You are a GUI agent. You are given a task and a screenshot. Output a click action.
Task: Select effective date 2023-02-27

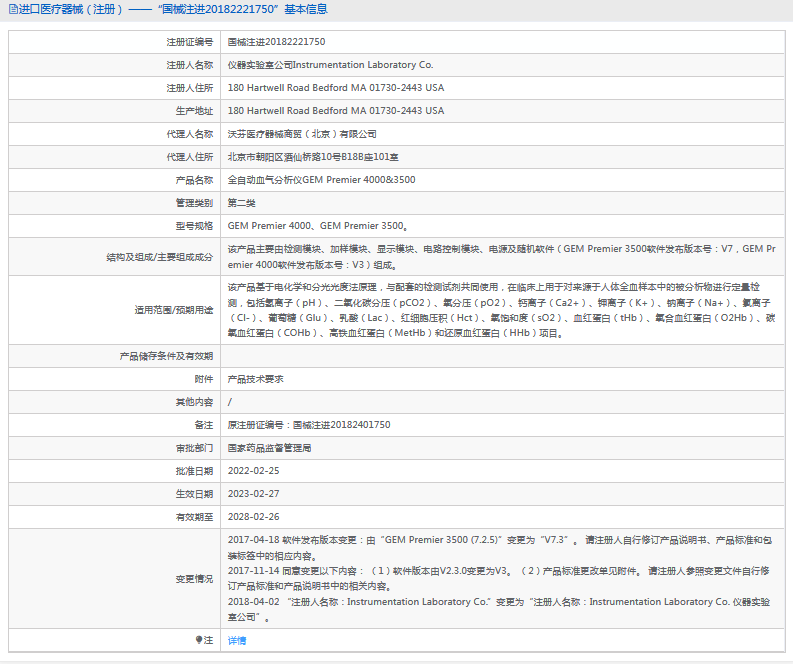[x=253, y=494]
